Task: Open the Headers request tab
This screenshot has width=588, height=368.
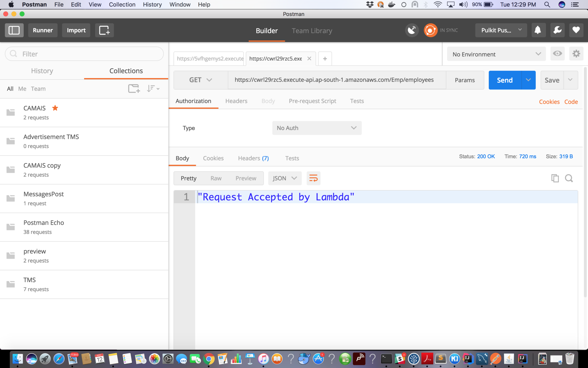Action: (x=236, y=101)
